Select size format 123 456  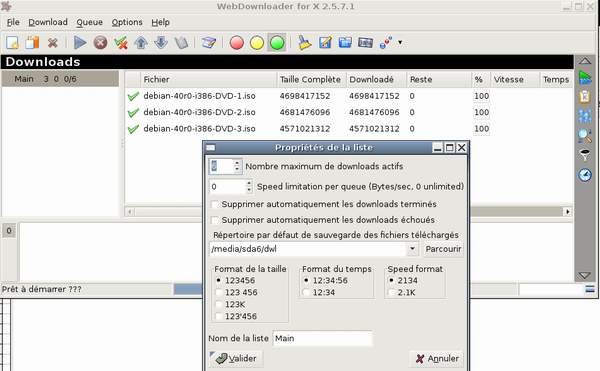pos(218,293)
